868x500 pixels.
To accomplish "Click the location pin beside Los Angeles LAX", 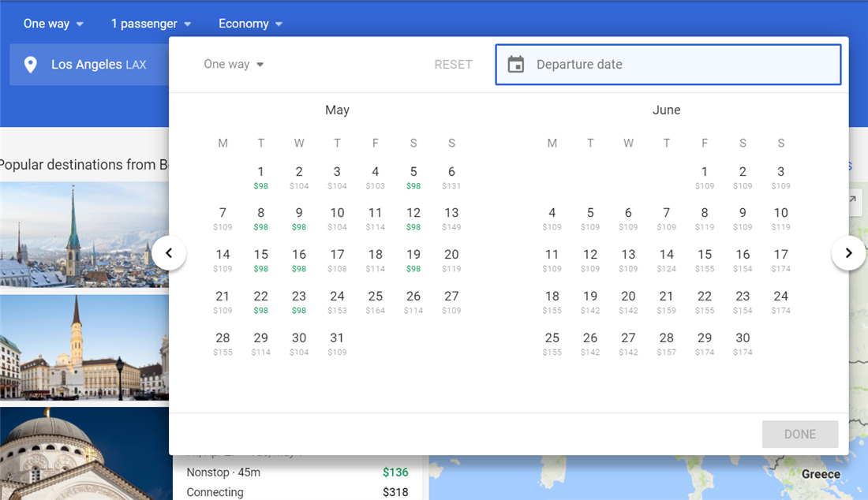I will 30,65.
